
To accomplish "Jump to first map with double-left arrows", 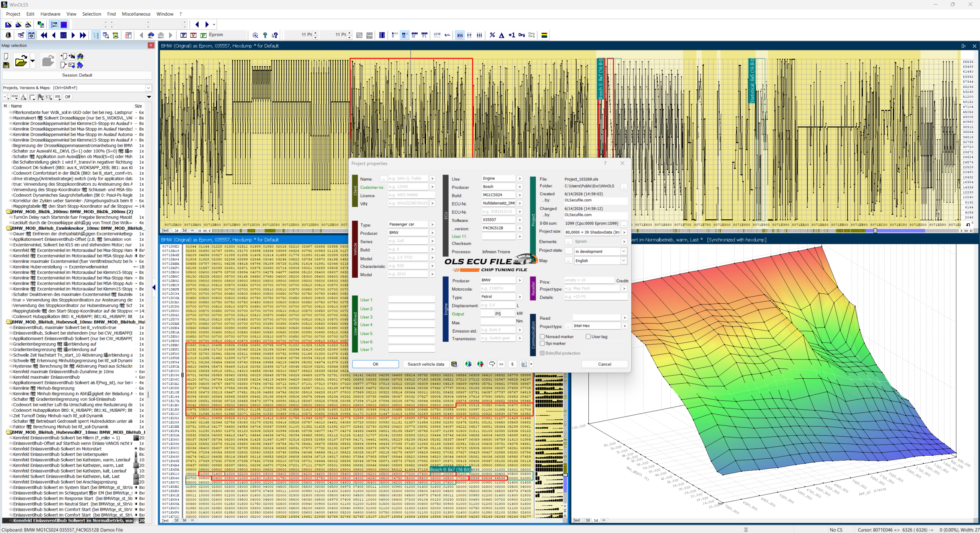I will point(44,35).
